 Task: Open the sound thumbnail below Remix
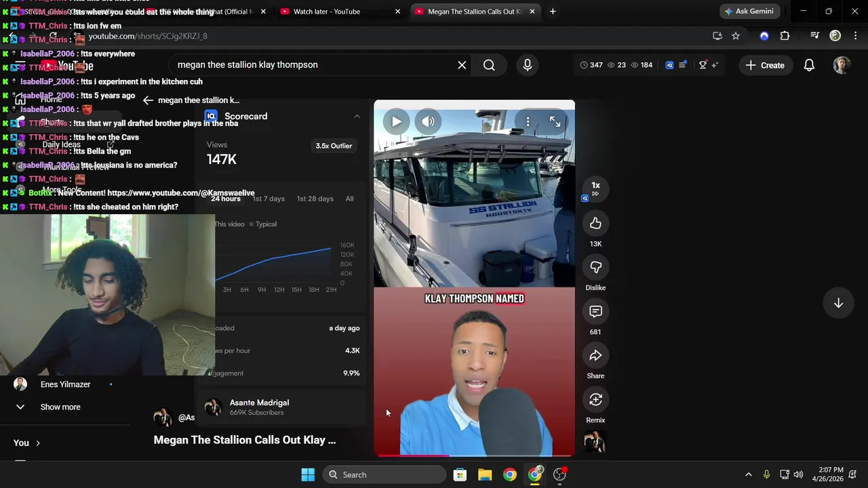[x=595, y=442]
